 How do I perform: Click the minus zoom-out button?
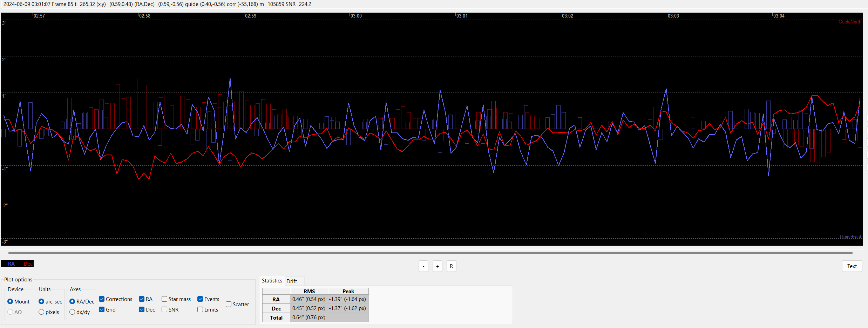pyautogui.click(x=423, y=266)
